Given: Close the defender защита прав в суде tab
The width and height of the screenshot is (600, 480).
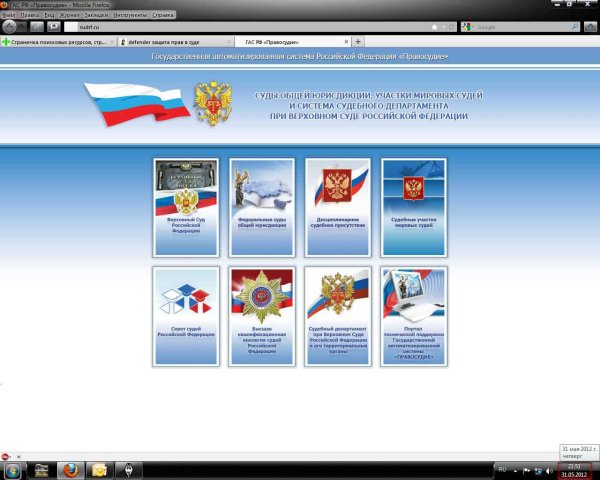Looking at the screenshot, I should 229,42.
